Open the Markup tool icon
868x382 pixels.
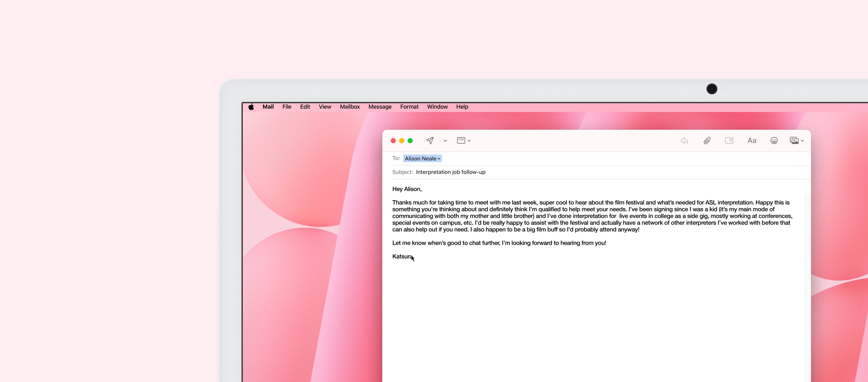tap(729, 140)
